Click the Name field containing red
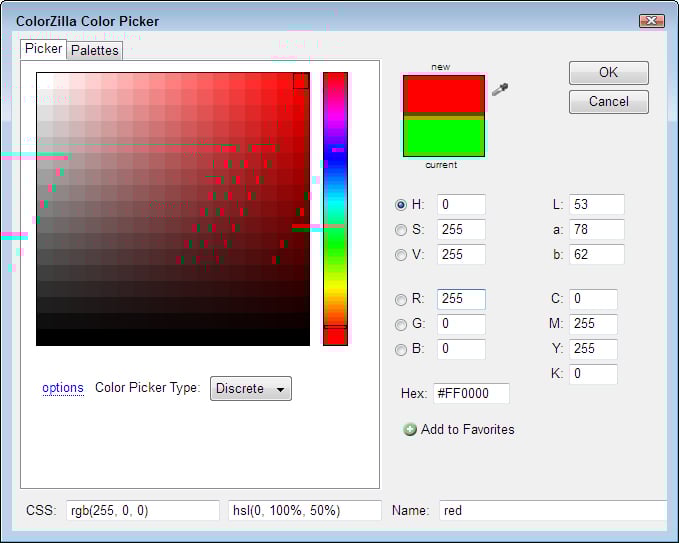Image resolution: width=679 pixels, height=543 pixels. (x=552, y=510)
